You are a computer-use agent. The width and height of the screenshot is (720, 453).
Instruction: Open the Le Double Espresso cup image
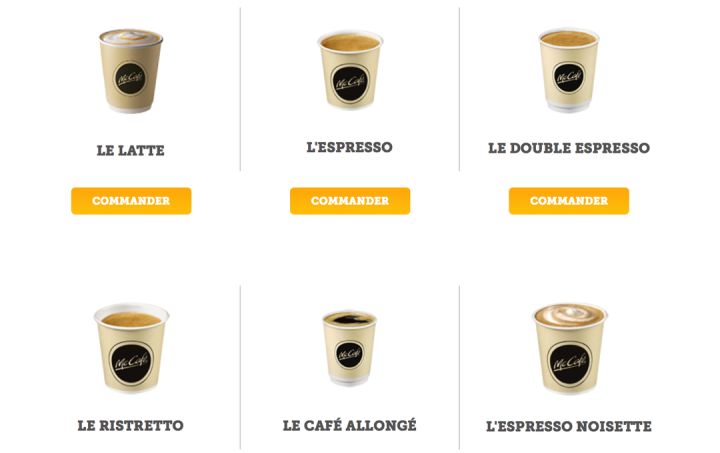tap(568, 70)
